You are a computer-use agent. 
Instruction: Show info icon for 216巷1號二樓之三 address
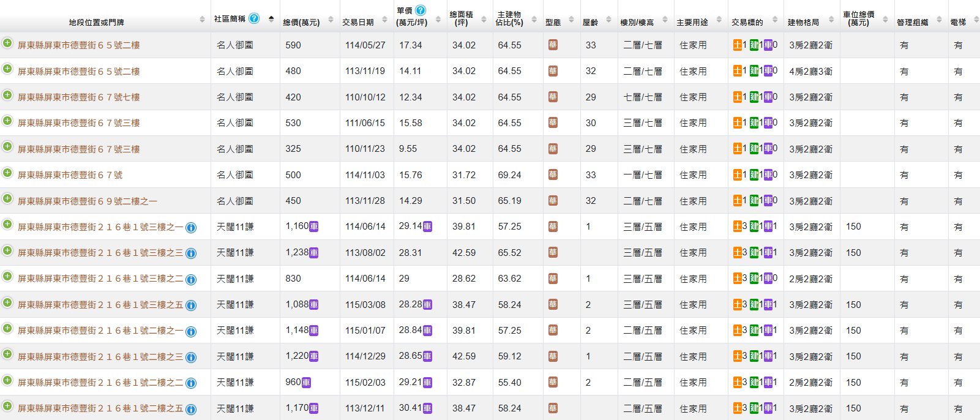(x=191, y=358)
